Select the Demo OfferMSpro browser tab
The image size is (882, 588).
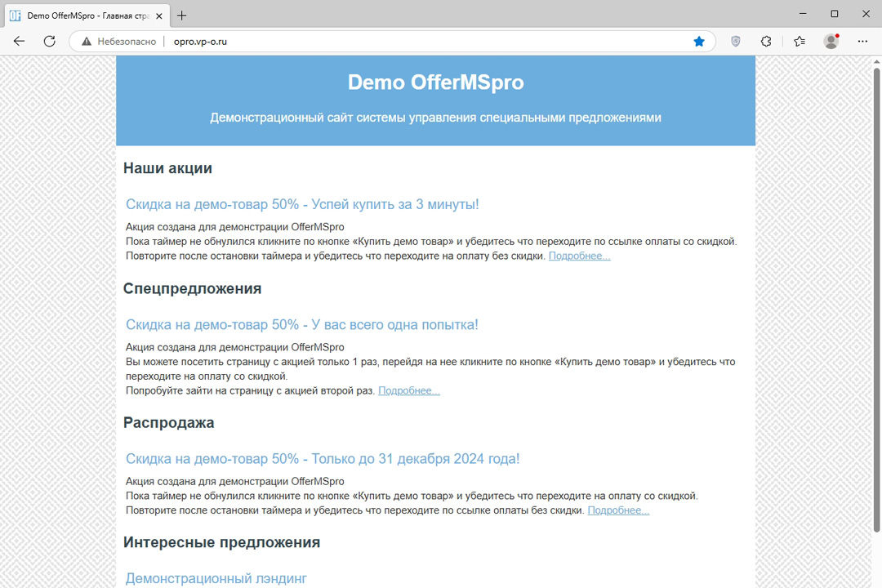(87, 16)
